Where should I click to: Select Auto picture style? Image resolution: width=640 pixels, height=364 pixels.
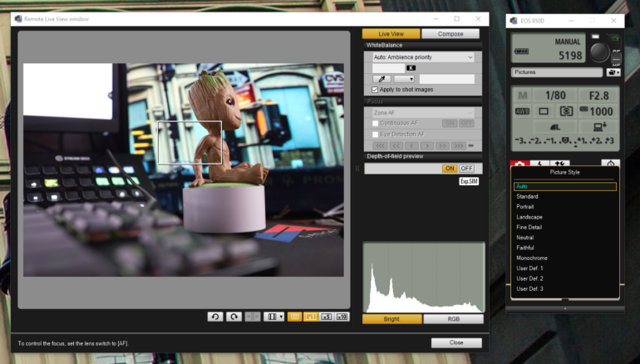click(565, 186)
